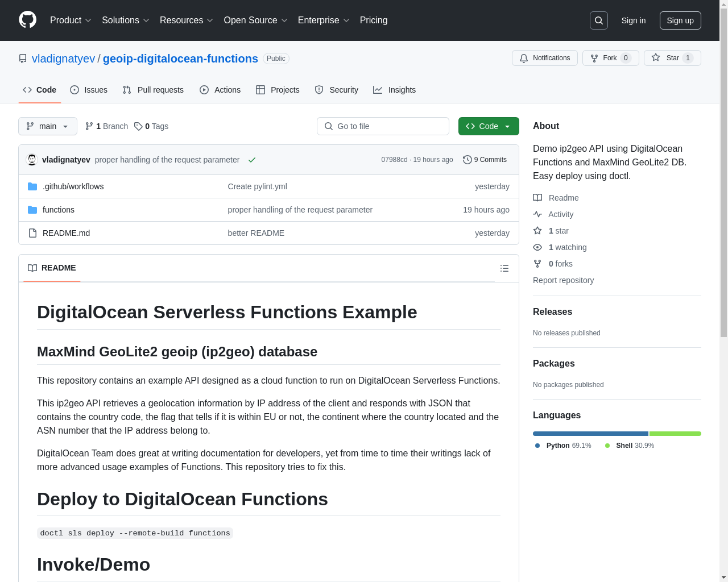Viewport: 728px width, 582px height.
Task: Expand the Open Source menu
Action: (256, 20)
